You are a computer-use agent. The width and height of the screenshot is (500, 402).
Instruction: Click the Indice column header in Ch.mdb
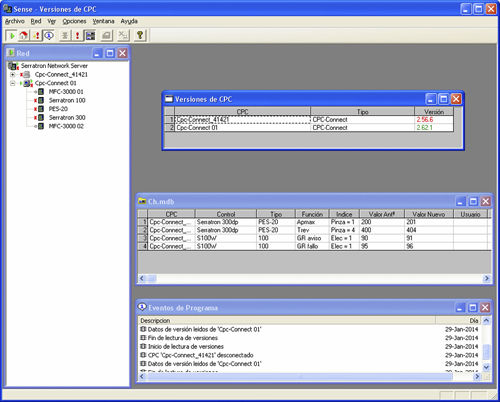pos(344,214)
